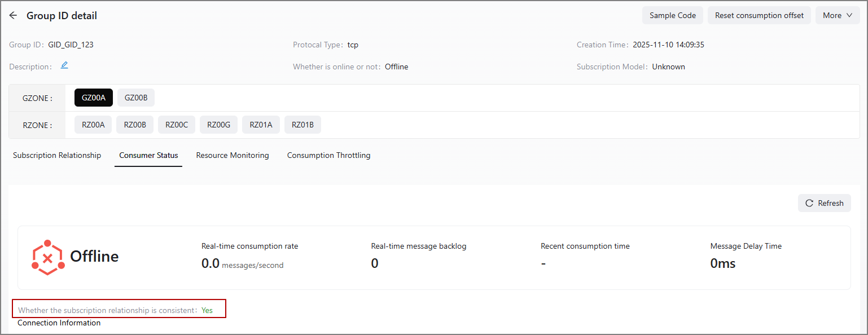This screenshot has width=868, height=335.
Task: Click the Real-time message backlog label
Action: click(419, 246)
